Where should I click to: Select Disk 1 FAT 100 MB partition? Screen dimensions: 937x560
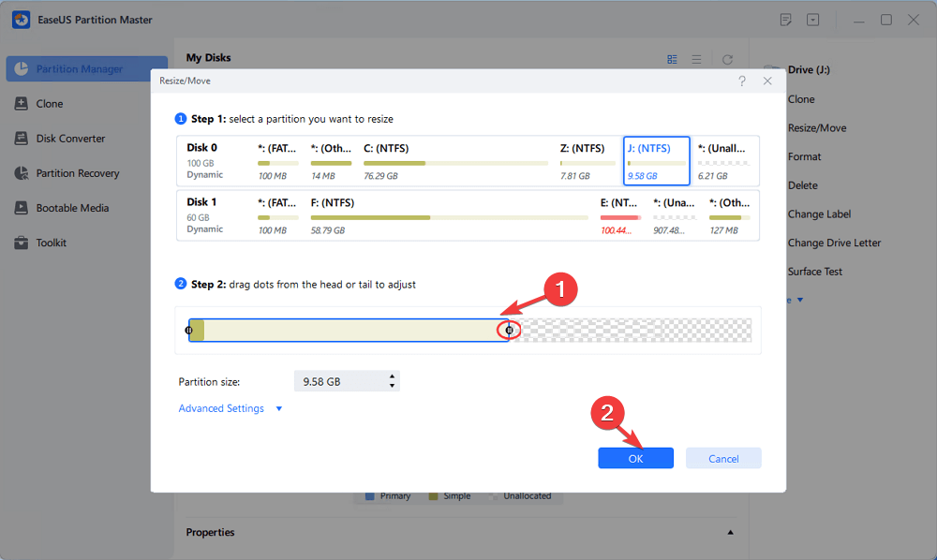pos(278,215)
